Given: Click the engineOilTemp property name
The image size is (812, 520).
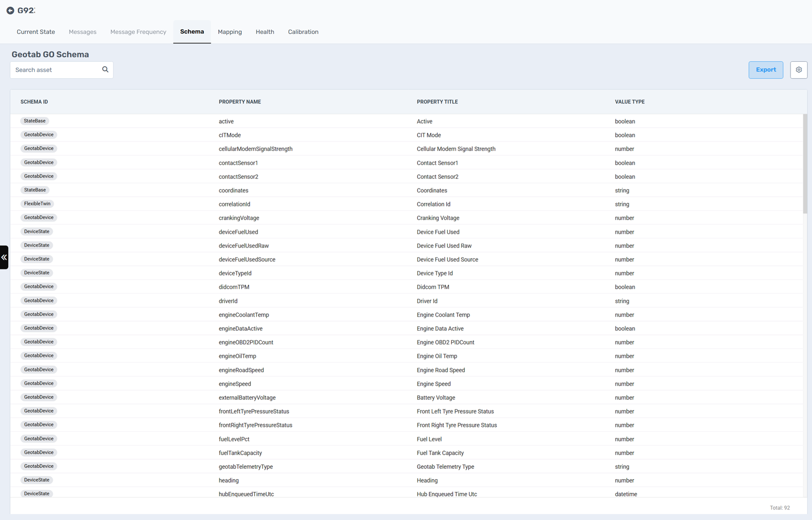Looking at the screenshot, I should click(x=237, y=356).
